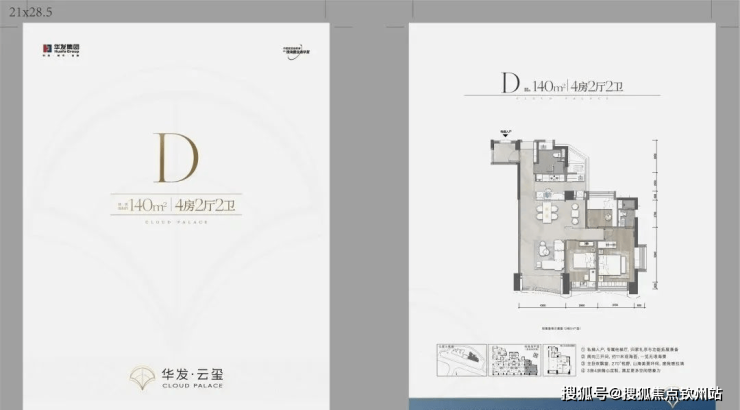Open the building floor layout thumbnail
Viewport: 740px width, 410px height.
point(514,360)
